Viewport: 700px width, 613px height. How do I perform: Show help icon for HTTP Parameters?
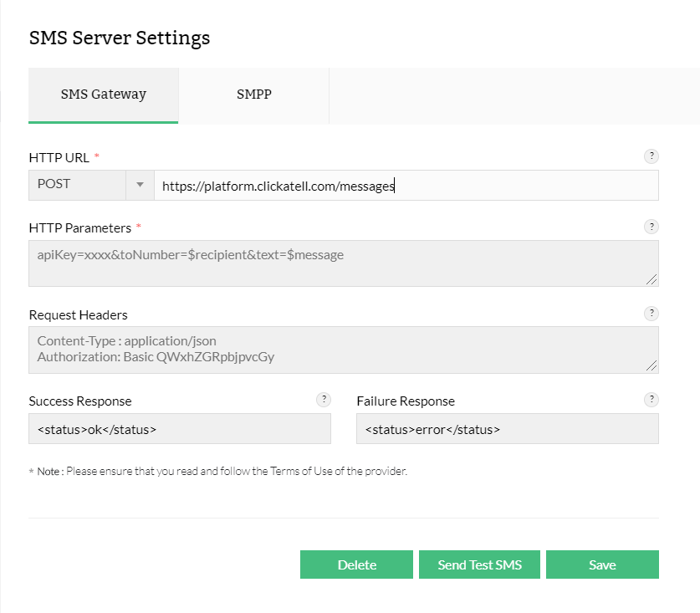pos(651,227)
